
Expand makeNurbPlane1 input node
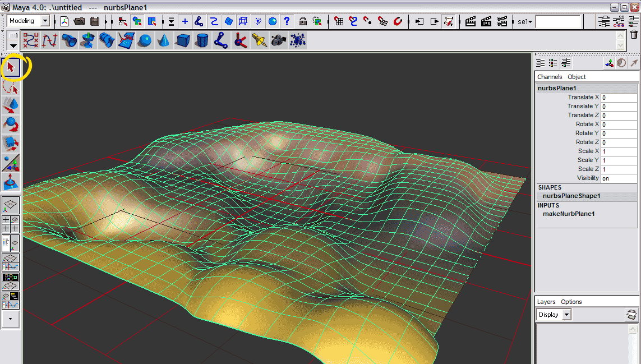coord(569,214)
